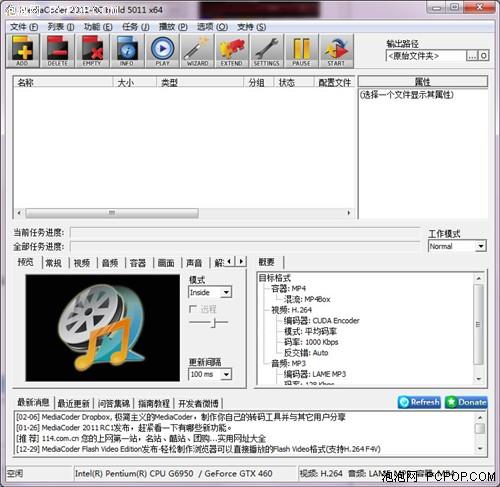Image resolution: width=500 pixels, height=487 pixels.
Task: Empty the task list with the EMPTY icon
Action: click(92, 51)
